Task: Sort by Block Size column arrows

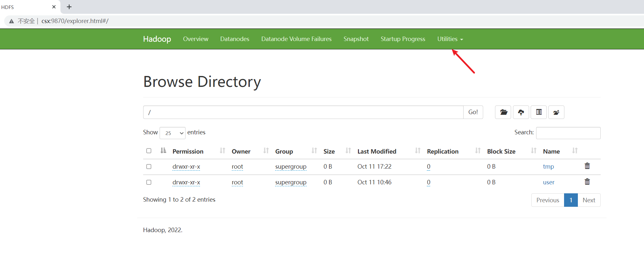Action: click(x=534, y=151)
